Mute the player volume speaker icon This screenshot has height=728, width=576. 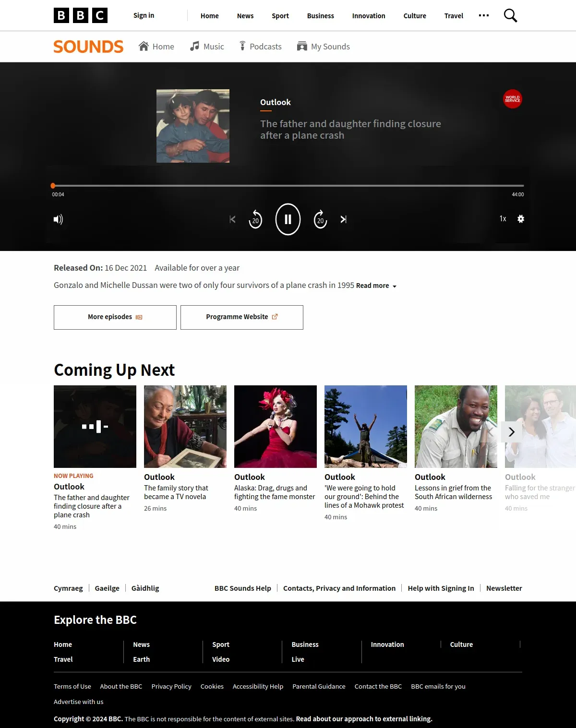[x=58, y=219]
